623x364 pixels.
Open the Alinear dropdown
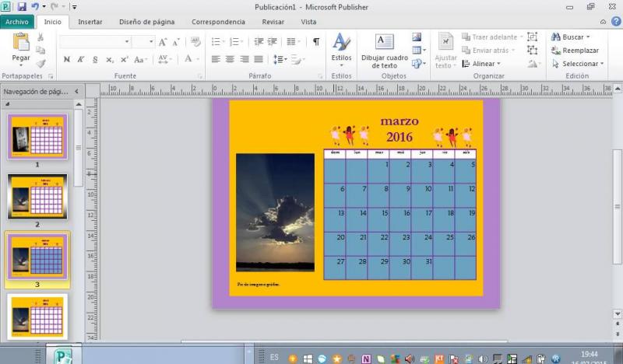coord(481,64)
